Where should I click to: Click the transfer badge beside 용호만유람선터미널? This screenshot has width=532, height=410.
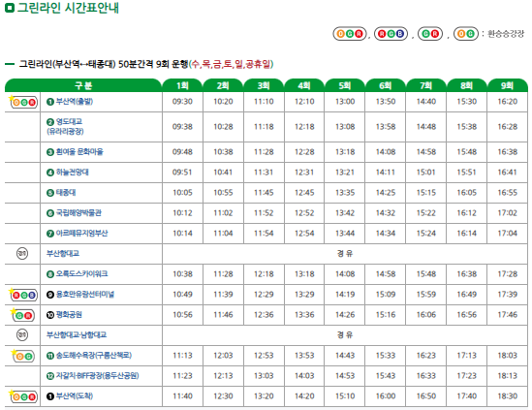(23, 295)
